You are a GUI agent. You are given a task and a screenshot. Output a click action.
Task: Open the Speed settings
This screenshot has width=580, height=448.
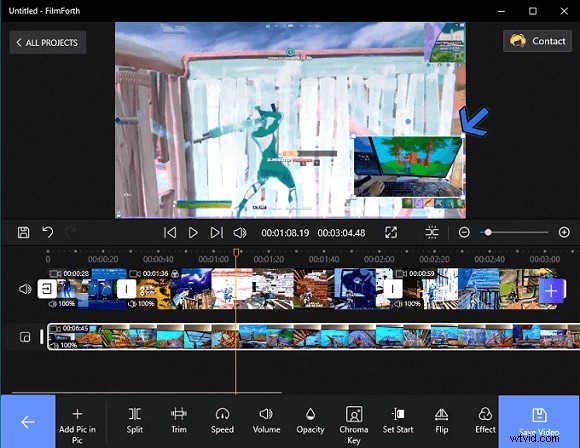click(222, 421)
